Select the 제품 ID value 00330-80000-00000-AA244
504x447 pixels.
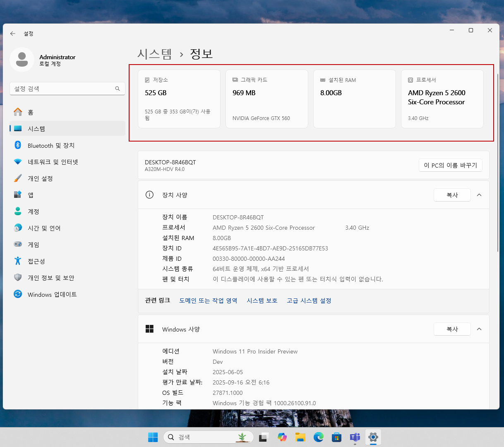tap(249, 259)
